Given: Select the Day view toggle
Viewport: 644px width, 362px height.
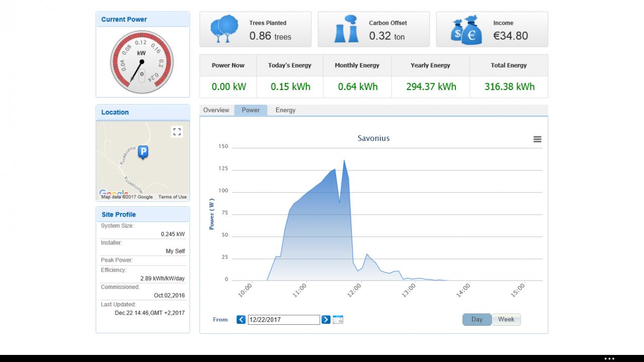Looking at the screenshot, I should pyautogui.click(x=476, y=320).
